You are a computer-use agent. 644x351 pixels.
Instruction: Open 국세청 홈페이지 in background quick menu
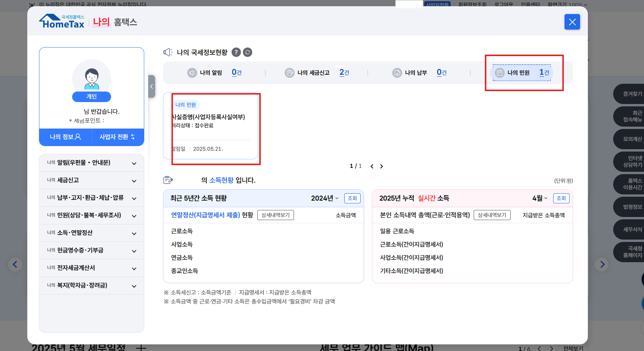coord(629,252)
